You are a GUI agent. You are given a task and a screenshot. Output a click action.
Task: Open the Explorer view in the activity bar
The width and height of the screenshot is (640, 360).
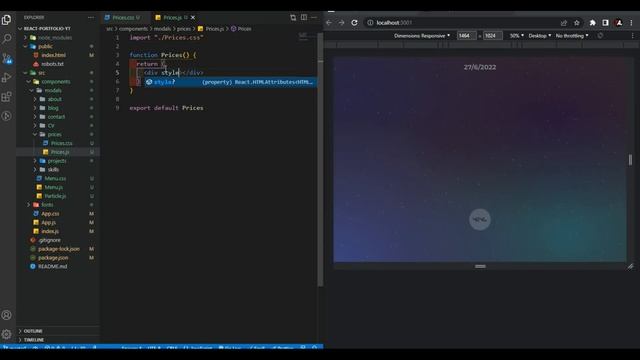coord(7,20)
